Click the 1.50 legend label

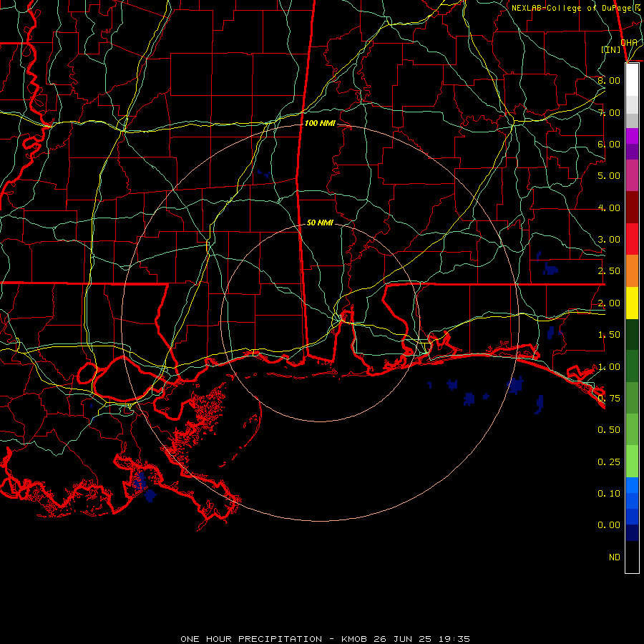[609, 335]
